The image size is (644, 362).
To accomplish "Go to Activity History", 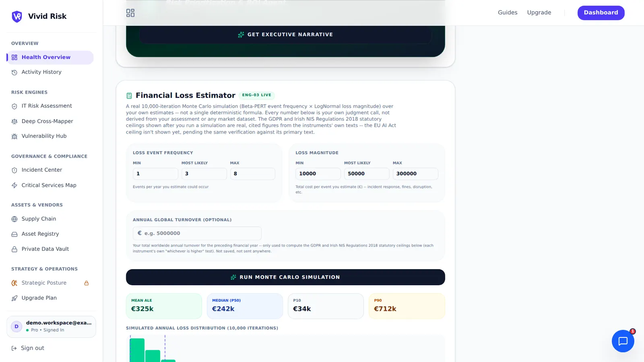I will tap(50, 72).
